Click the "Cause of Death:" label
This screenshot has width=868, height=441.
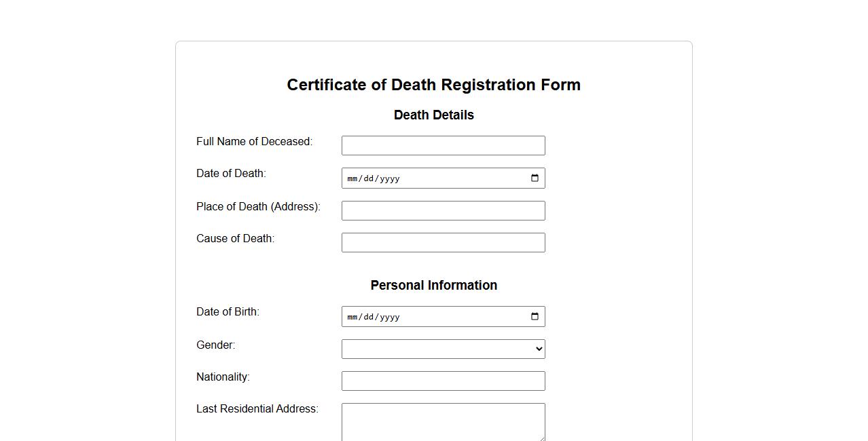235,238
